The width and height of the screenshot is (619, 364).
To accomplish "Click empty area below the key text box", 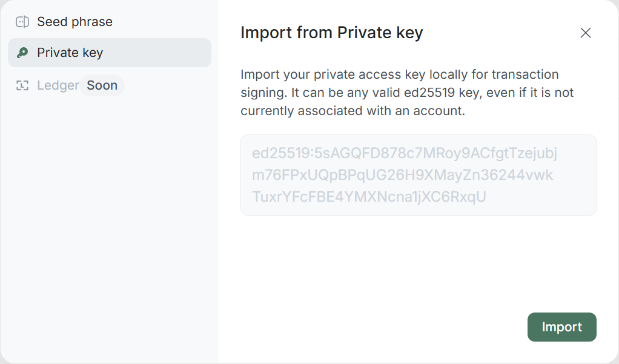I will (x=418, y=260).
